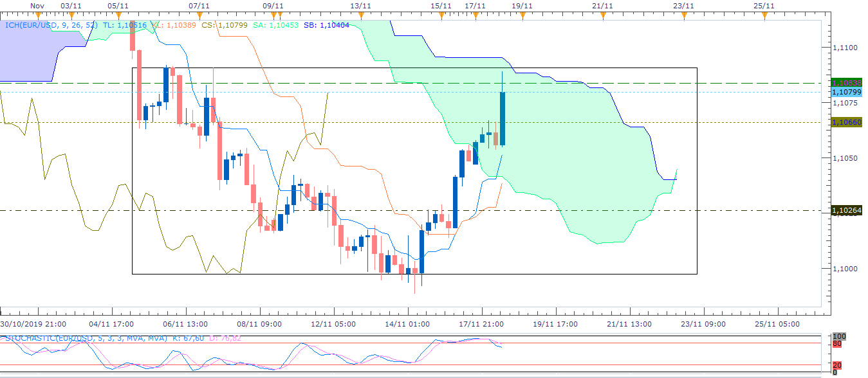The image size is (868, 378).
Task: Click the STOCHASTIC(EUR/USD, 5, 3, 3, MVA, MVA) label
Action: pyautogui.click(x=86, y=337)
